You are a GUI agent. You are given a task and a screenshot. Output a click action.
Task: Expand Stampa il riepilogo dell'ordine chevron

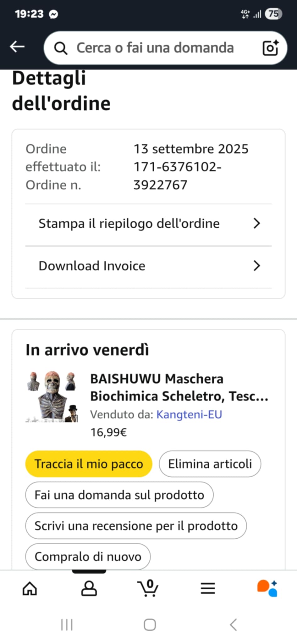tap(256, 224)
